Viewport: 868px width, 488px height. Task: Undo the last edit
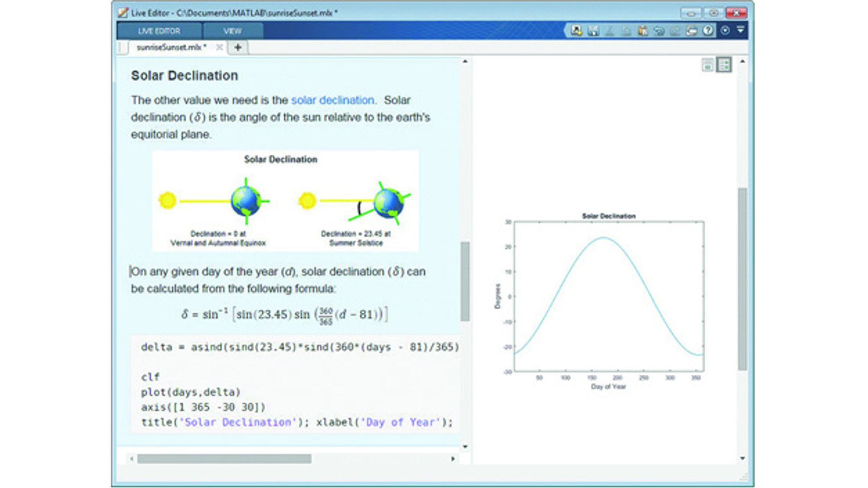(x=659, y=30)
